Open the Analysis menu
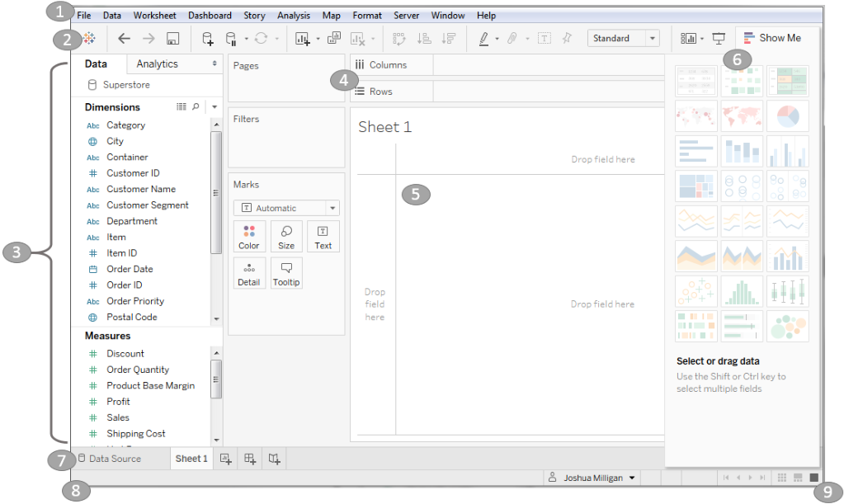Image resolution: width=844 pixels, height=504 pixels. (294, 16)
